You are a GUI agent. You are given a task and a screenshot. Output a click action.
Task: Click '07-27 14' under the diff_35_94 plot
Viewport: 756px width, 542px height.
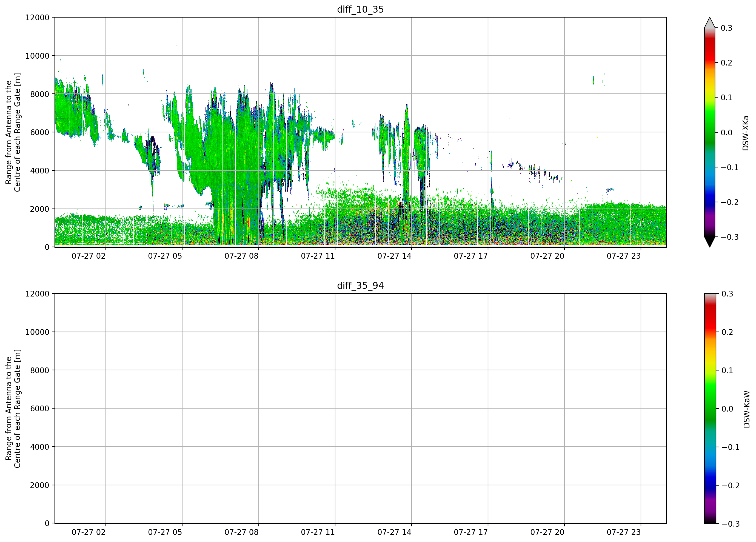(394, 532)
